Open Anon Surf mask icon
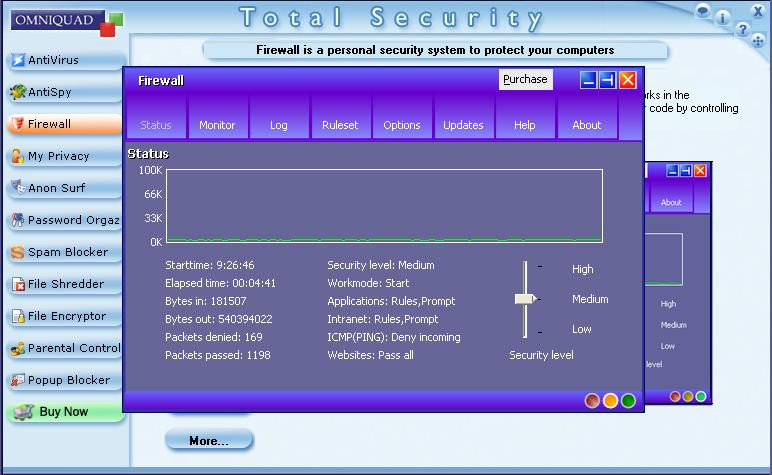 click(x=18, y=188)
